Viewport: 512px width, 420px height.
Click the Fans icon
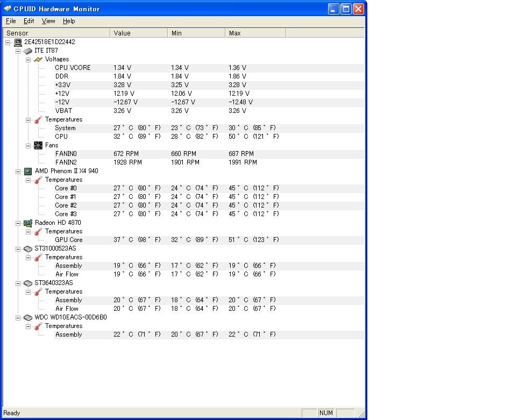coord(38,145)
